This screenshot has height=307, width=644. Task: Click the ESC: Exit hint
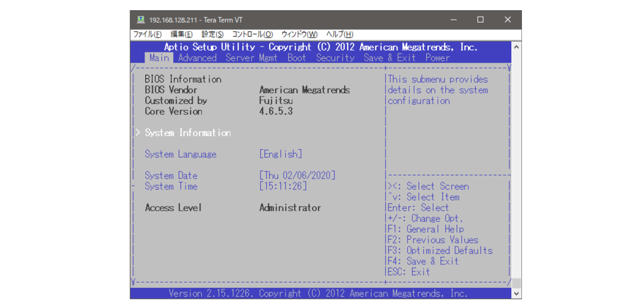(x=409, y=272)
